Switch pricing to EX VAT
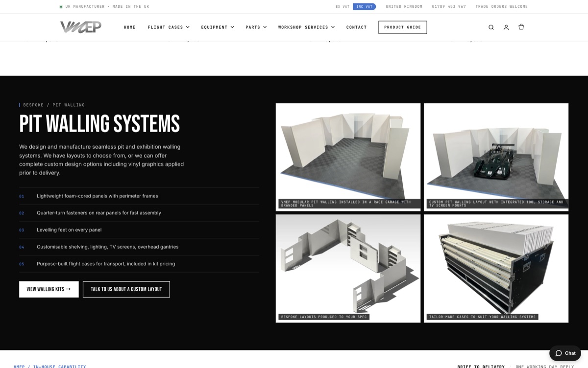 click(343, 7)
